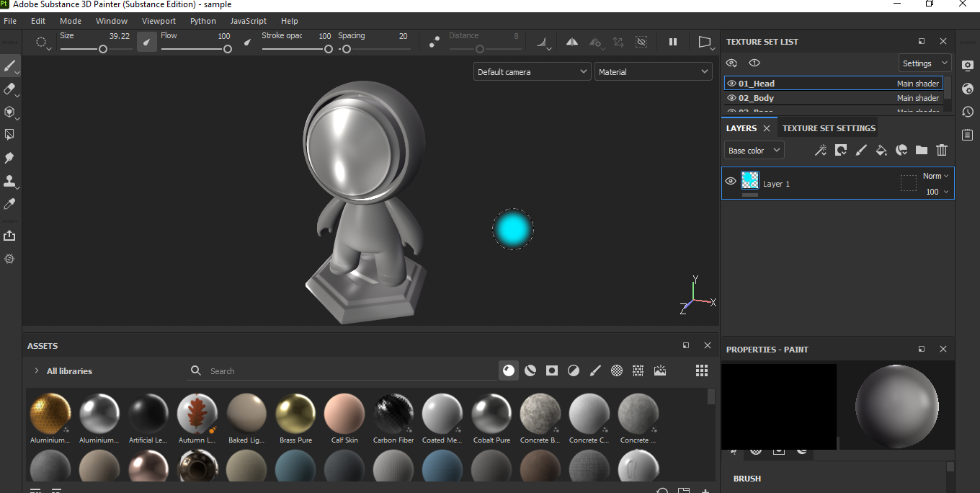Pause the viewport engine
This screenshot has height=493, width=980.
[x=673, y=41]
